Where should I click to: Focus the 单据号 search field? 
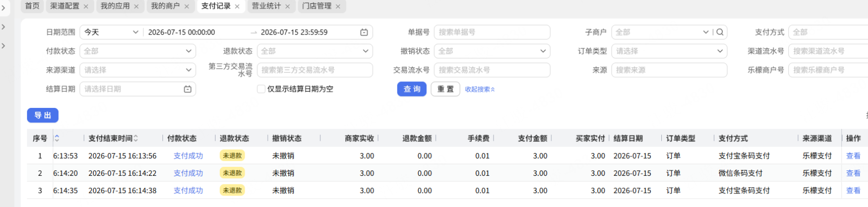pyautogui.click(x=492, y=32)
